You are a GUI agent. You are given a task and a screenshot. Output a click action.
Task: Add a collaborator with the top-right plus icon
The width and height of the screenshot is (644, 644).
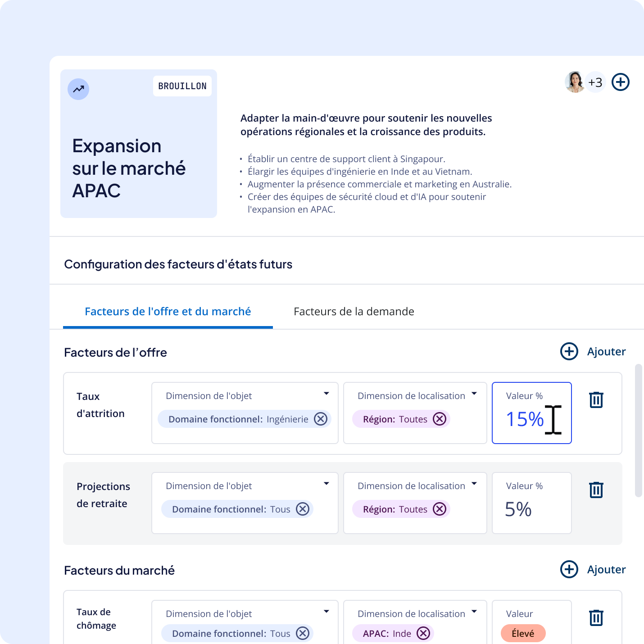point(620,82)
